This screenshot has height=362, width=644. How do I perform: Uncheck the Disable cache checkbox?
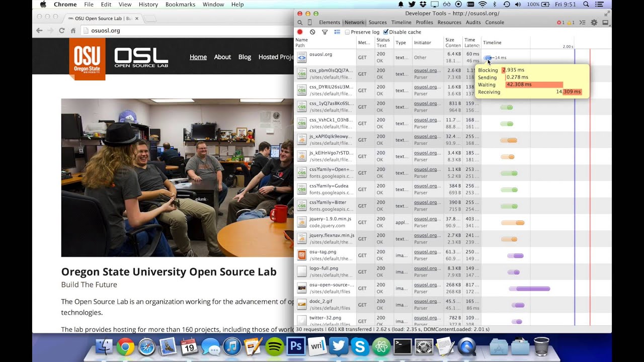pos(386,32)
